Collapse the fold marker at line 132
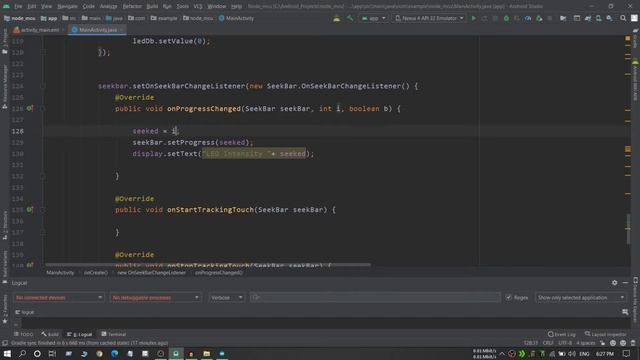The height and width of the screenshot is (360, 640). click(x=43, y=176)
